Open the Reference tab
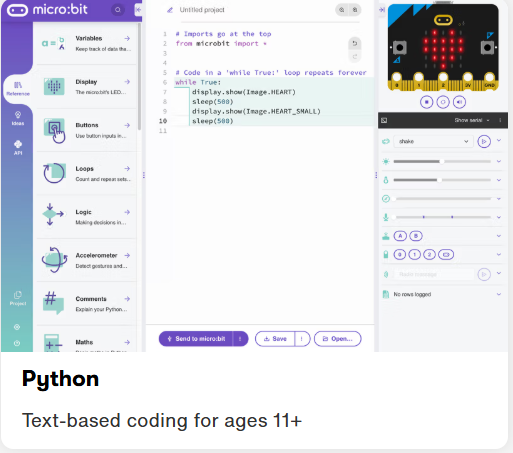513x453 pixels. pos(18,89)
